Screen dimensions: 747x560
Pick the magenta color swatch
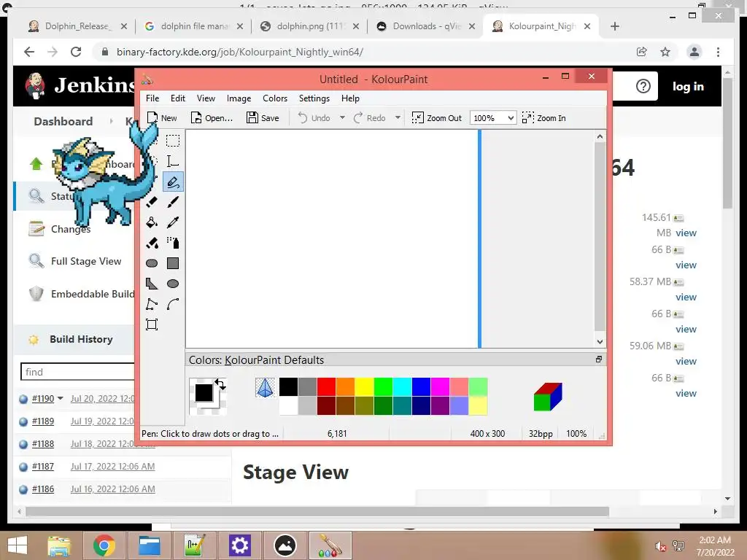coord(440,386)
